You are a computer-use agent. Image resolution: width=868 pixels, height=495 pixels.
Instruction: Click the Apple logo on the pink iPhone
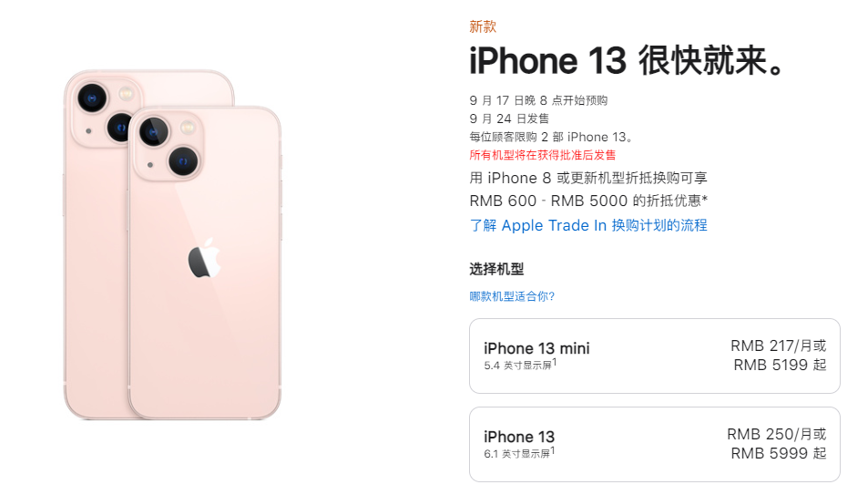(x=204, y=258)
